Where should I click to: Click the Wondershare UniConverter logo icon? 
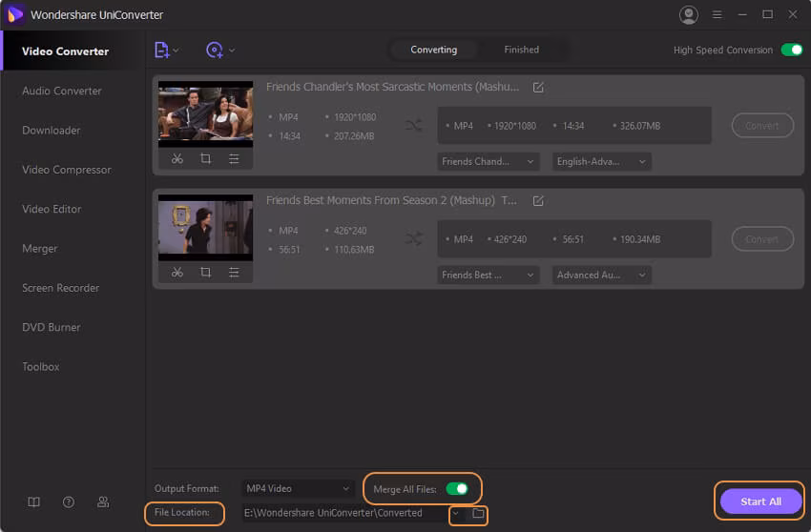[x=15, y=14]
